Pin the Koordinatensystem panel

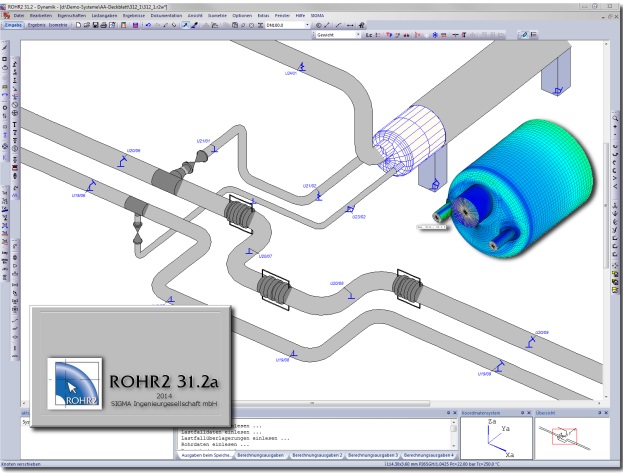[522, 413]
